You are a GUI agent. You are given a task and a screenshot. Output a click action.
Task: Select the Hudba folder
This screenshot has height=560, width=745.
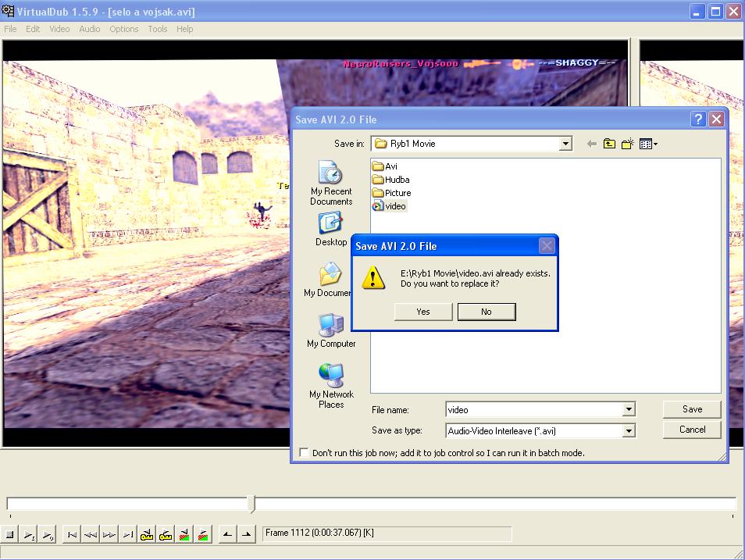pyautogui.click(x=391, y=180)
